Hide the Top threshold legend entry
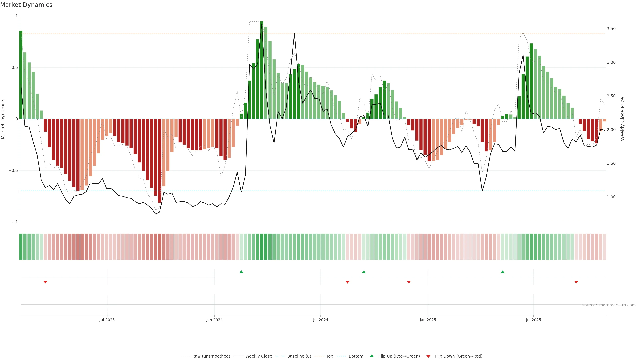Viewport: 644px width, 362px height. [330, 356]
